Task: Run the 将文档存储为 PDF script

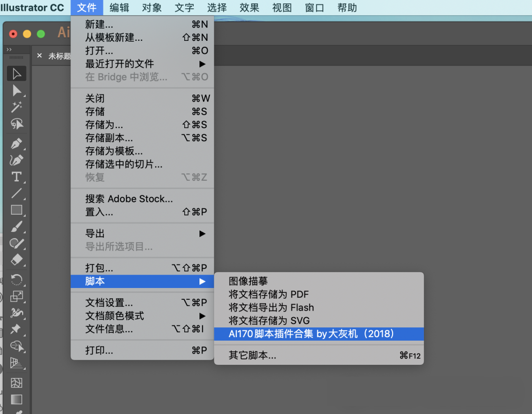Action: [x=319, y=294]
